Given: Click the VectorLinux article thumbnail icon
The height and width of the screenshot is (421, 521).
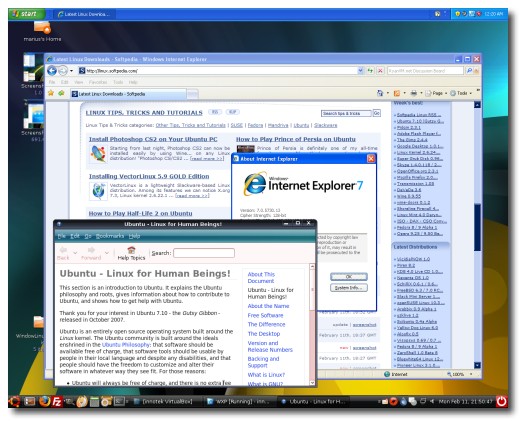Looking at the screenshot, I should coord(98,191).
